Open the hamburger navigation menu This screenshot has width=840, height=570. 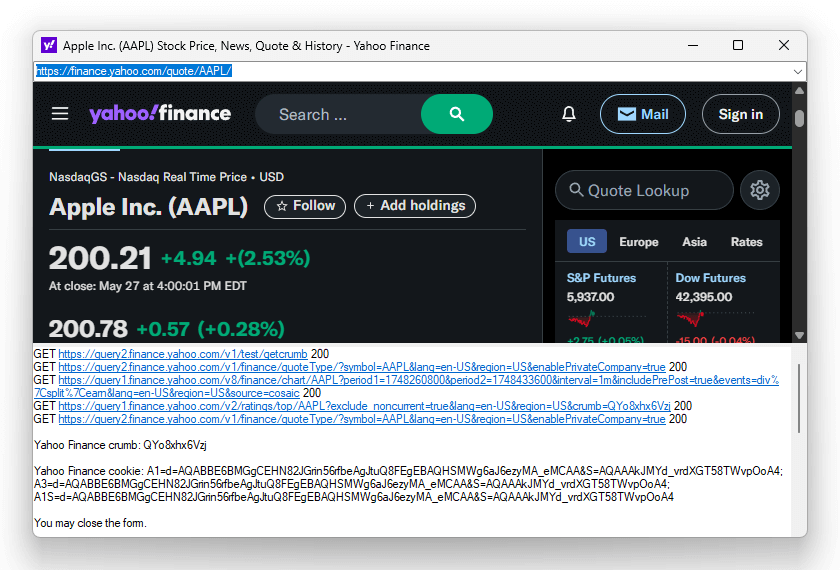(60, 114)
